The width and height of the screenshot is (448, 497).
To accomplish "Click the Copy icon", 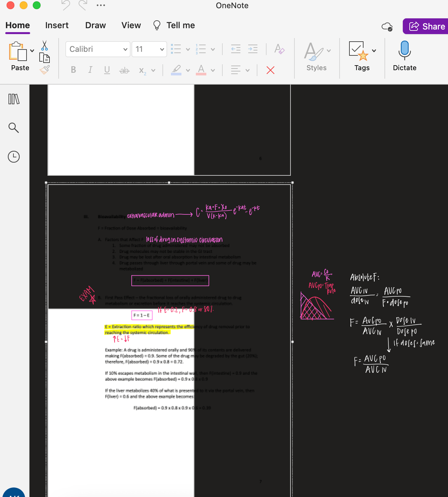I will (x=45, y=58).
